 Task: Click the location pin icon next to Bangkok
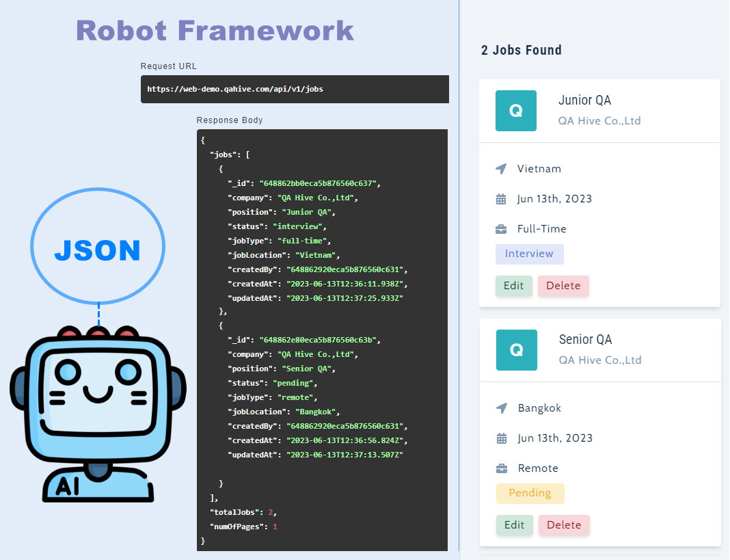pos(501,408)
